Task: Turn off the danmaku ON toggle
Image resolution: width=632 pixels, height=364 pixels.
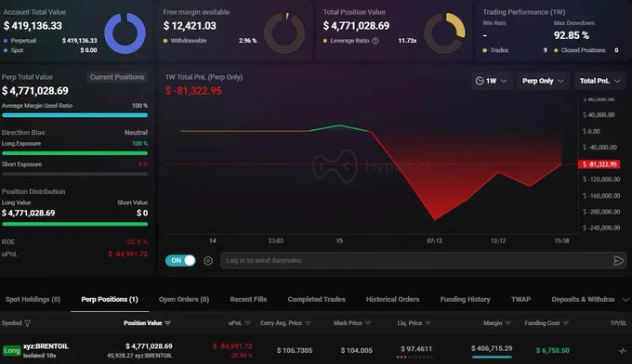Action: [180, 261]
